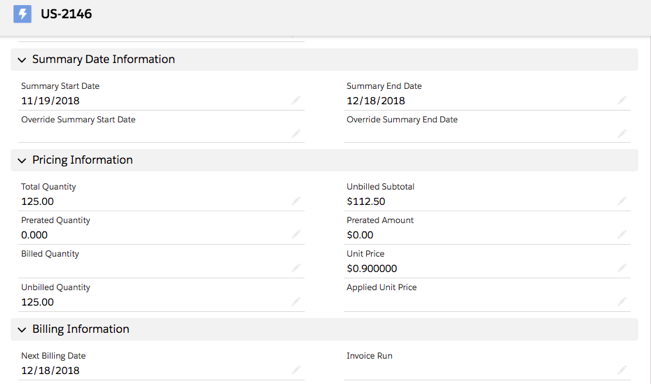Edit the Invoice Run pencil icon
The width and height of the screenshot is (651, 384).
tap(622, 370)
